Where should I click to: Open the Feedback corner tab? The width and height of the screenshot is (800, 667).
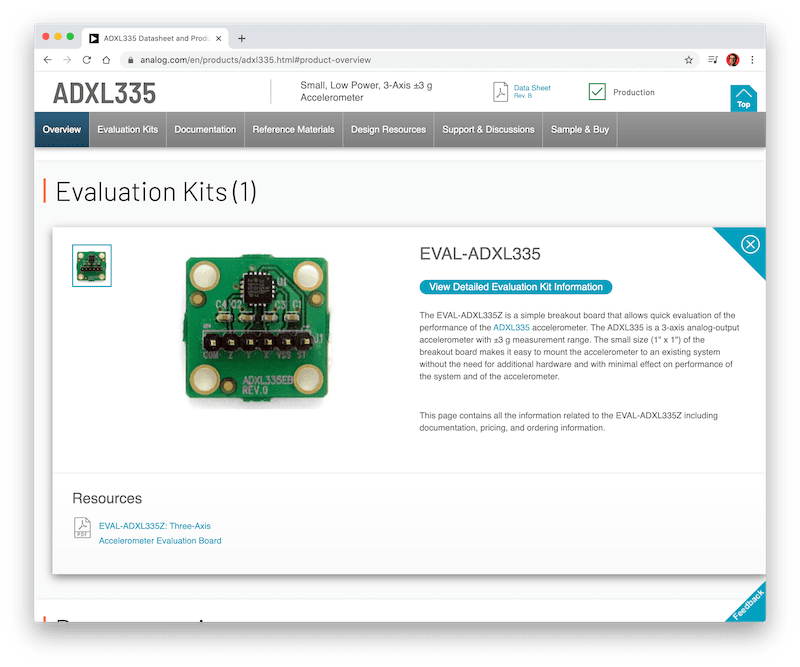[x=748, y=605]
